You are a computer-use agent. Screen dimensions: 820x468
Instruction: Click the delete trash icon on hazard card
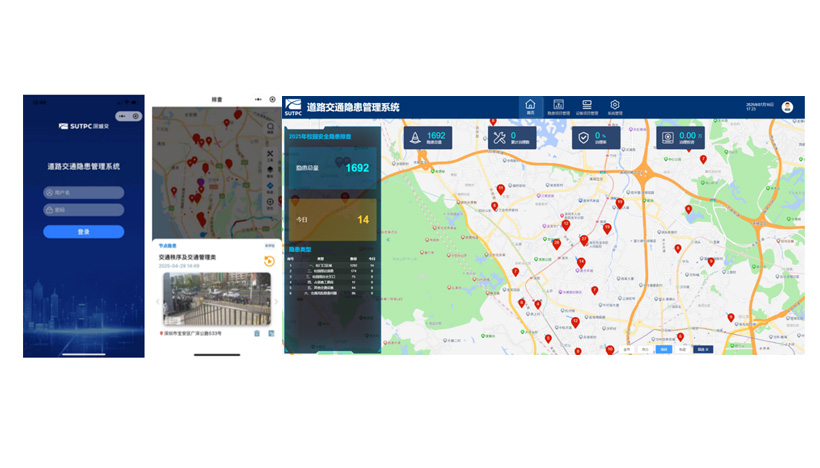pyautogui.click(x=257, y=333)
